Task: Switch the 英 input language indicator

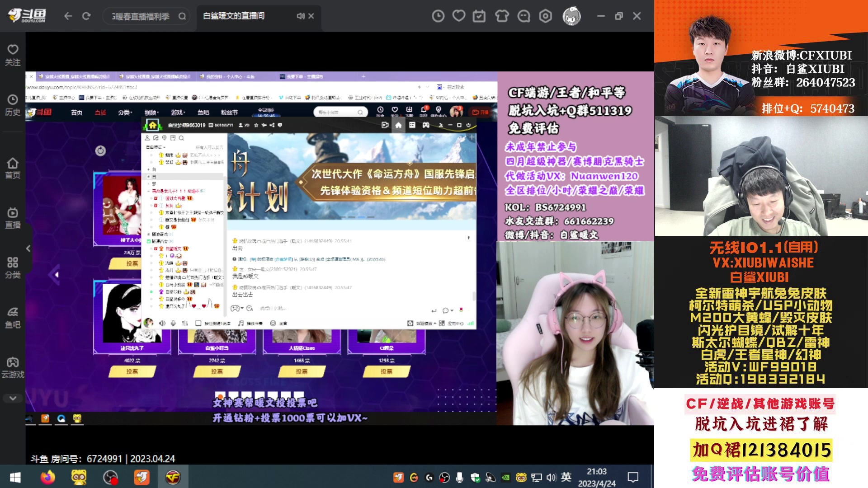Action: click(566, 477)
